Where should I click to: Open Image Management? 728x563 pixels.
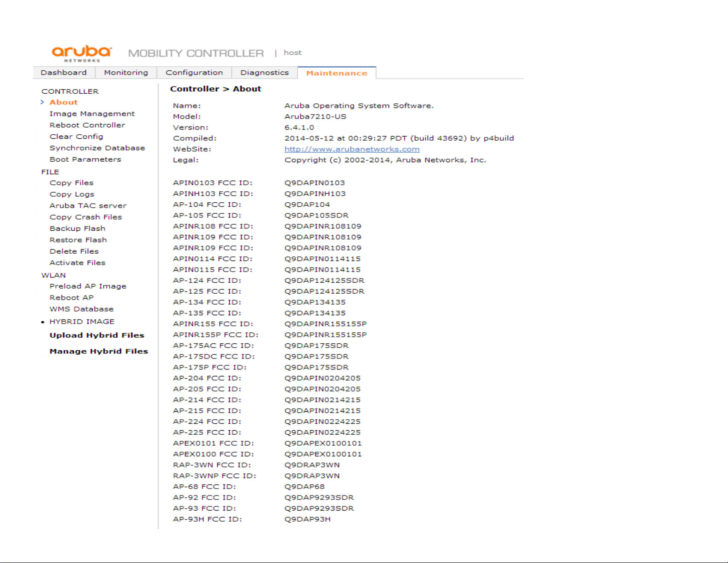[x=92, y=114]
